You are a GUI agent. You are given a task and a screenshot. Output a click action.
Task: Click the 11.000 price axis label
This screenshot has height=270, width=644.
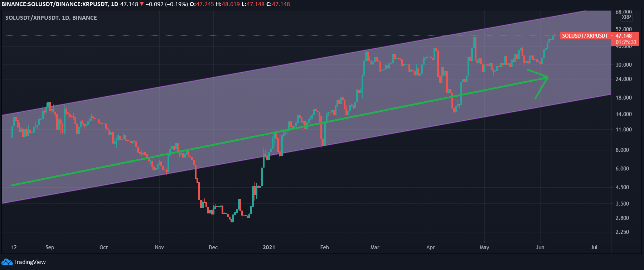(x=624, y=130)
